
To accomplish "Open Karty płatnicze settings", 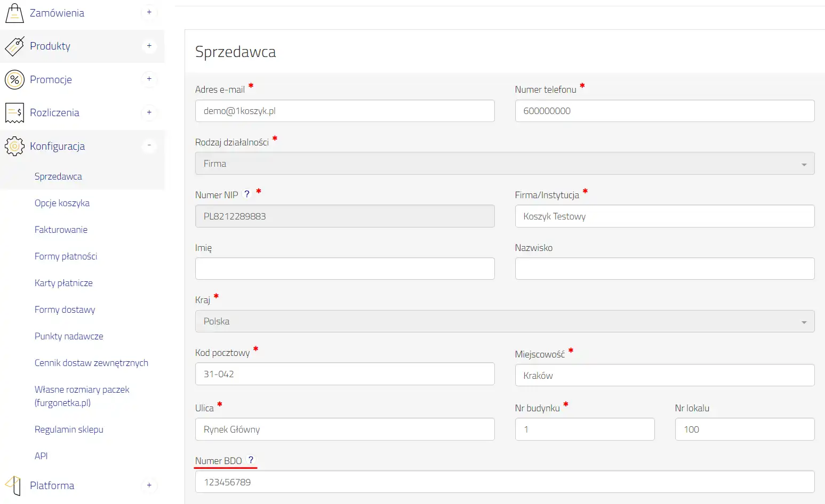I will pyautogui.click(x=63, y=283).
